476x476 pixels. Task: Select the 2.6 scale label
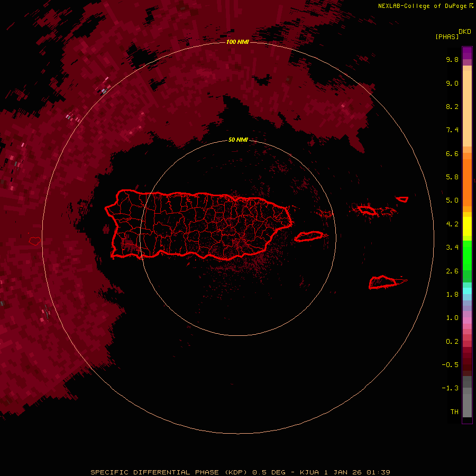pyautogui.click(x=452, y=271)
